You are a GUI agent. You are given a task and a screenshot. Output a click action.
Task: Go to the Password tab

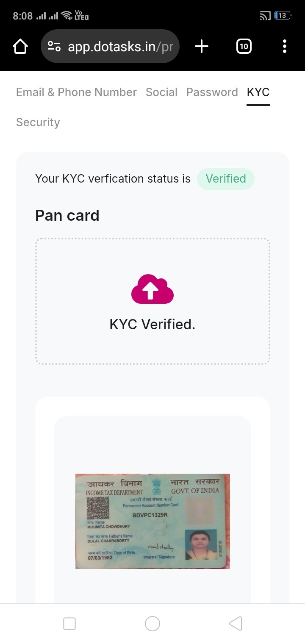click(x=212, y=92)
